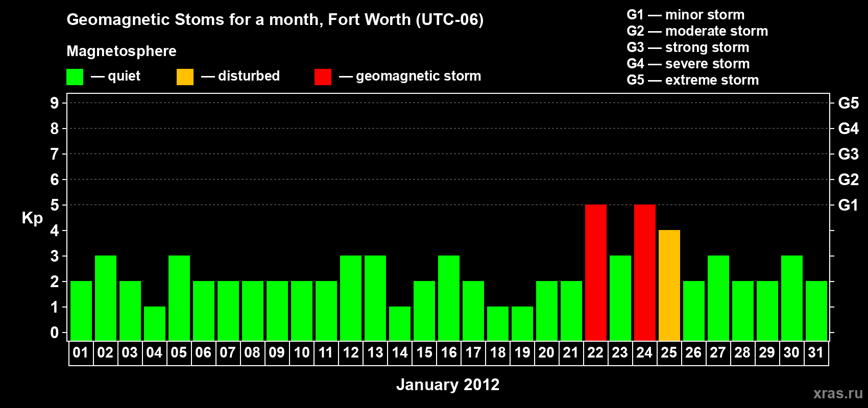Click the green bar for day 04

coord(155,323)
